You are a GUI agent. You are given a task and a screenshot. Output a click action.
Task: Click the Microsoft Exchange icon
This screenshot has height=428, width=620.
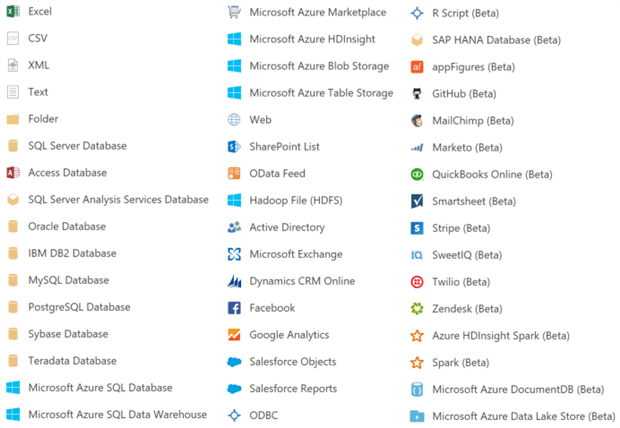(x=234, y=254)
